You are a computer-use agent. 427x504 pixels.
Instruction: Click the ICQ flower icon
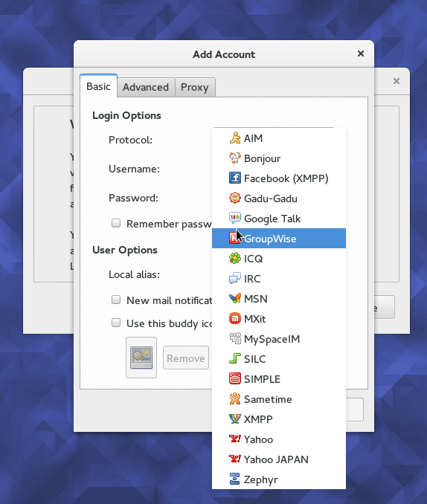click(235, 258)
